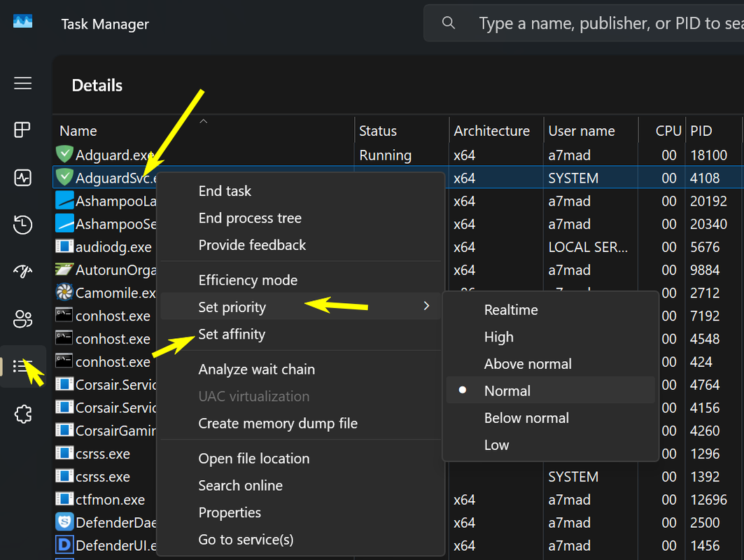The image size is (744, 560).
Task: Click PID value 9884
Action: coord(705,270)
